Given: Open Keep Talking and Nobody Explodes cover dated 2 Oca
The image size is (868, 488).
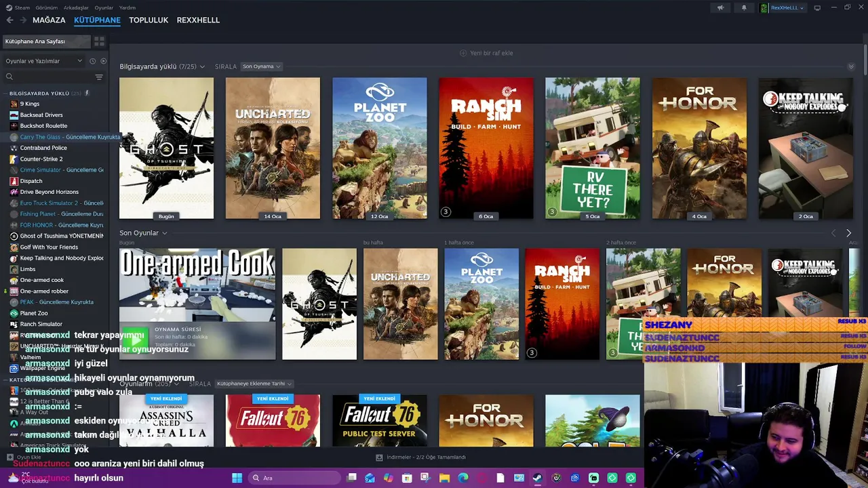Looking at the screenshot, I should click(806, 148).
